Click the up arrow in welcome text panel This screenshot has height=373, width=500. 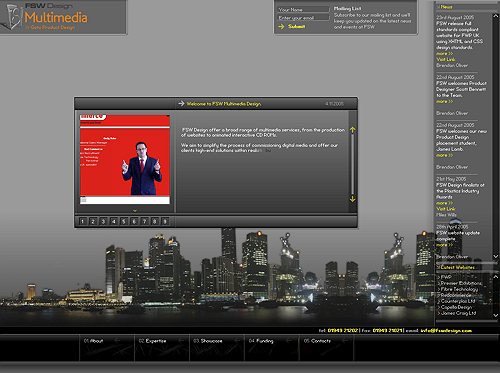[352, 130]
